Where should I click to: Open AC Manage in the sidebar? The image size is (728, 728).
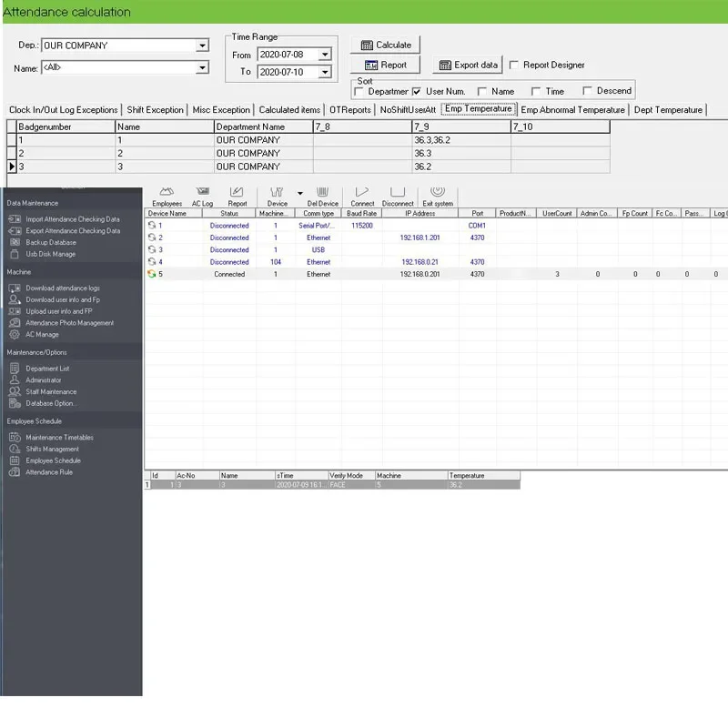pos(42,334)
